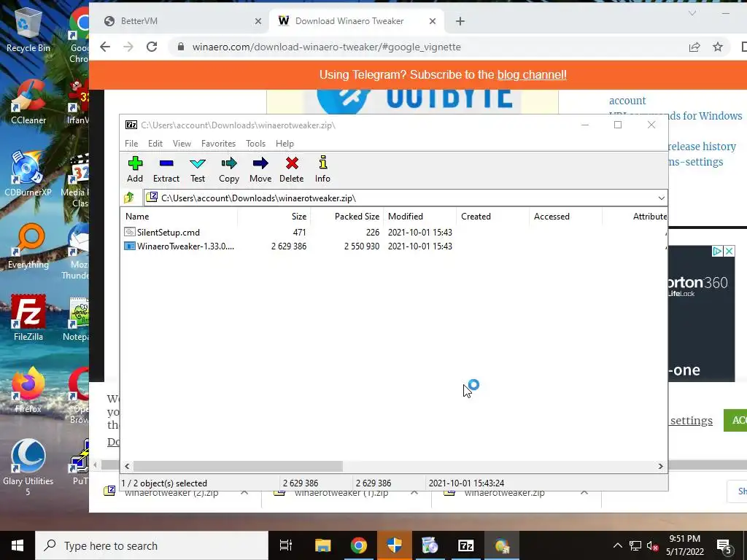Open the muted volume tray icon

653,545
